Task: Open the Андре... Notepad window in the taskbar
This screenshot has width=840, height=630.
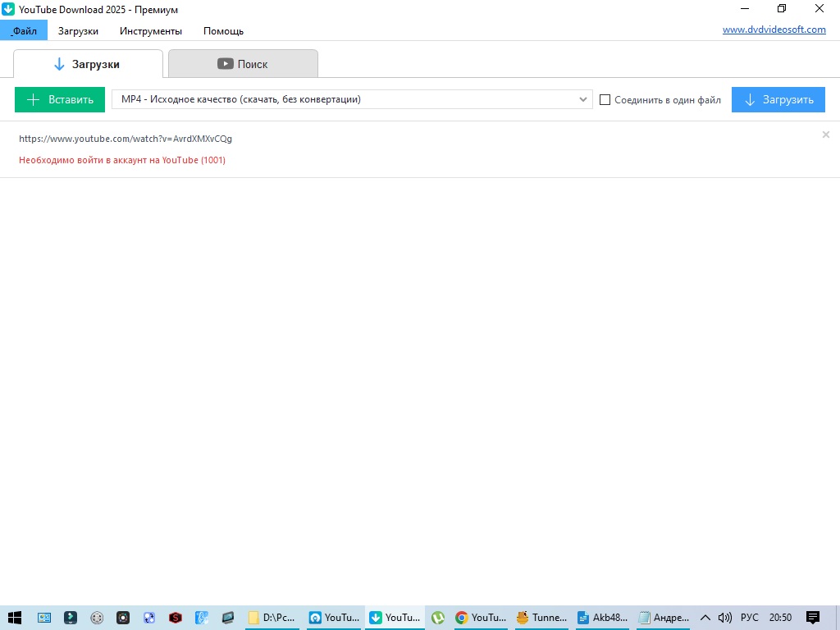Action: click(x=664, y=618)
